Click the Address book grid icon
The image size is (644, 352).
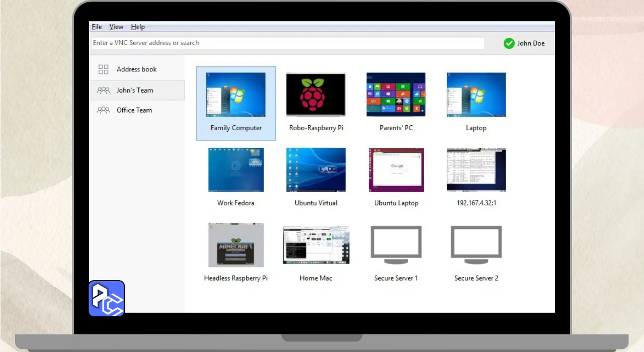[x=104, y=69]
